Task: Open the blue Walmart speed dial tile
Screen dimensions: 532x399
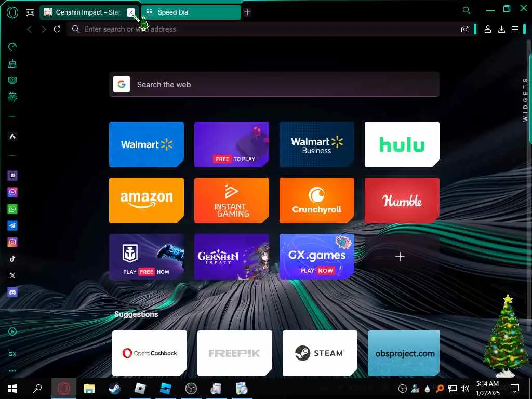Action: (x=147, y=144)
